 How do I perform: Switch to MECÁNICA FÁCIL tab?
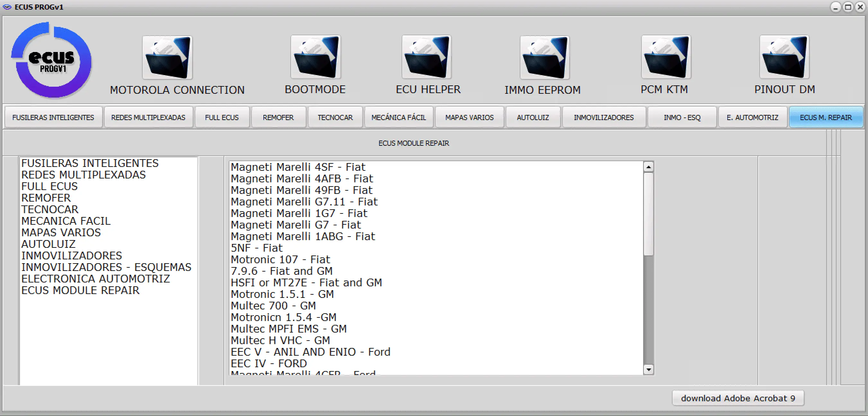399,117
